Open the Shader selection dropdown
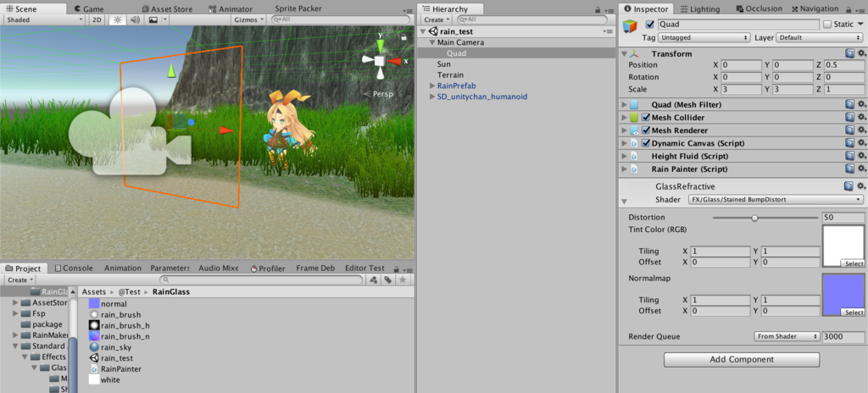The width and height of the screenshot is (868, 393). coord(776,199)
